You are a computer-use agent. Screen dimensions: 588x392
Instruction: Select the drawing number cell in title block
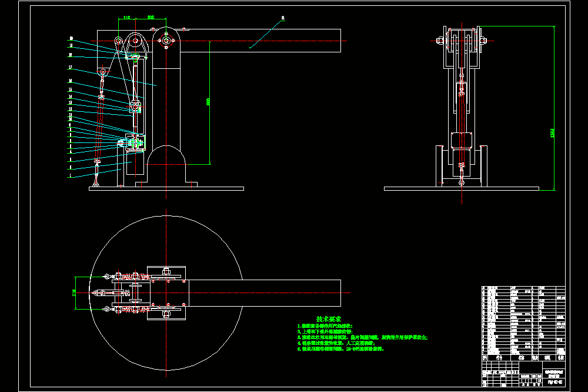[554, 382]
